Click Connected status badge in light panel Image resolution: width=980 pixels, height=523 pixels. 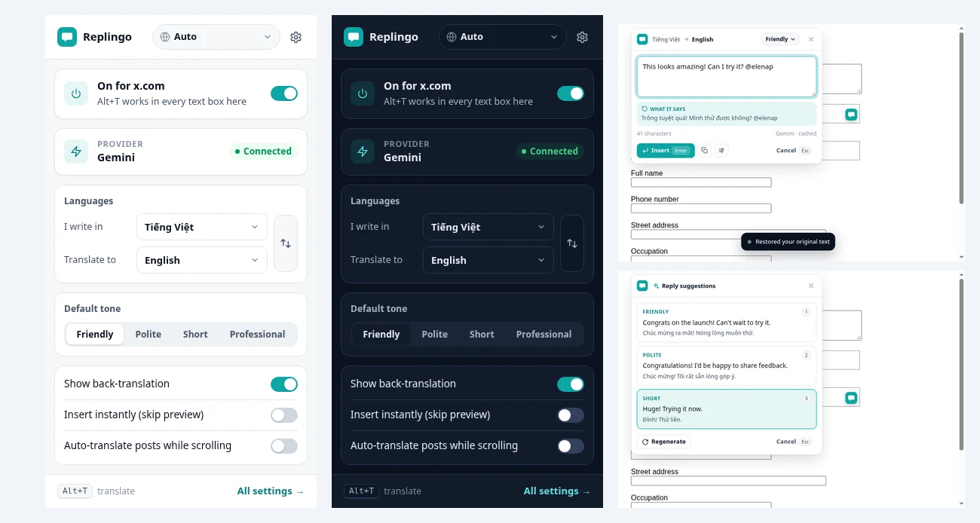coord(263,151)
